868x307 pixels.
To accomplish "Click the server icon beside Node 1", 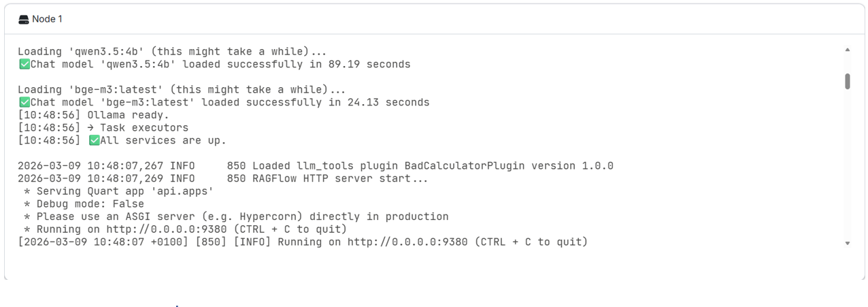I will click(x=24, y=19).
